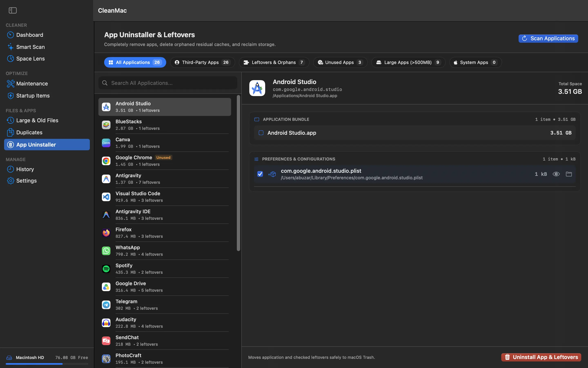Select Antigravity IDE row

pos(165,215)
